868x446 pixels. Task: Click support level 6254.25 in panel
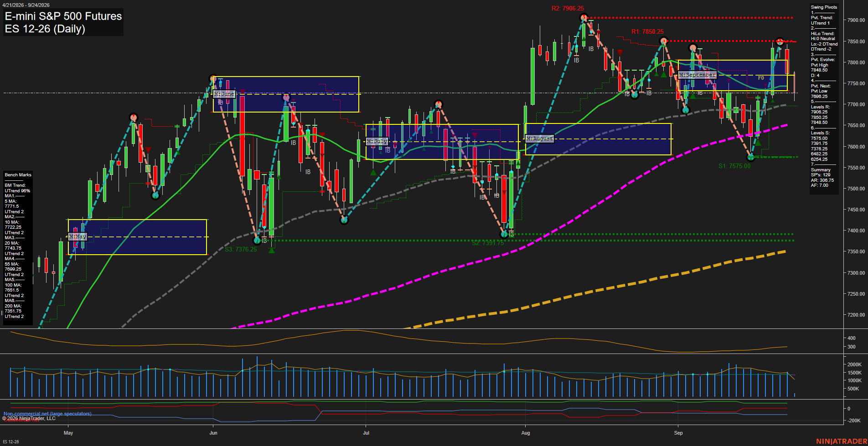(x=819, y=159)
